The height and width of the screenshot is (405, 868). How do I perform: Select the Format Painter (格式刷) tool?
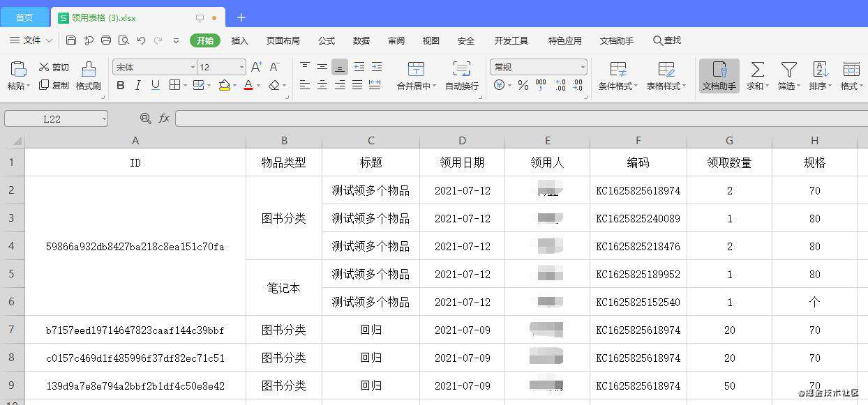click(89, 76)
